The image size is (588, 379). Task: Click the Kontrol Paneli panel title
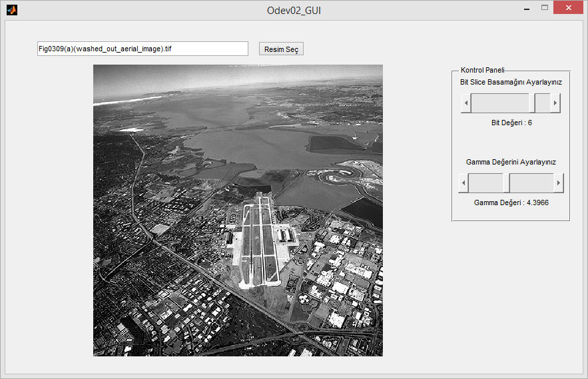[x=482, y=70]
